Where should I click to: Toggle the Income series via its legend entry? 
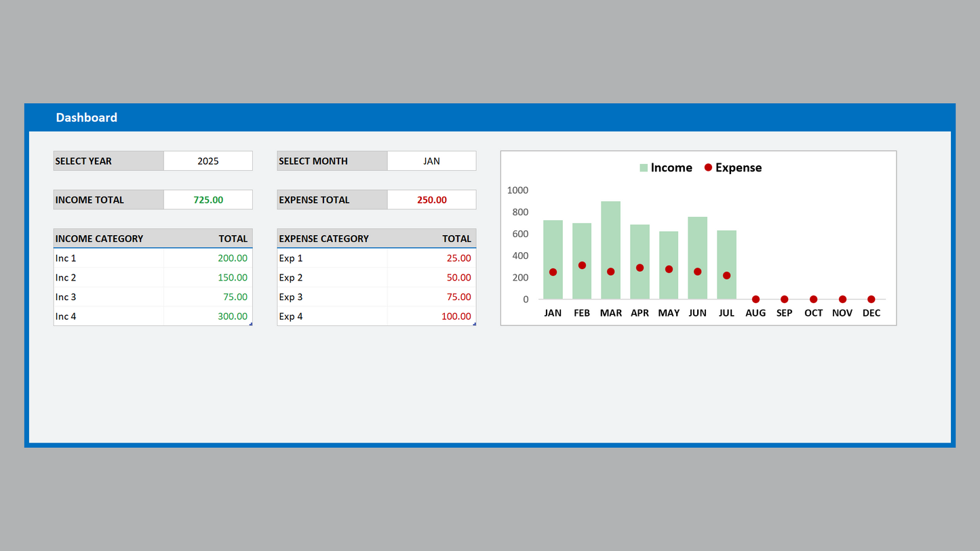coord(671,167)
